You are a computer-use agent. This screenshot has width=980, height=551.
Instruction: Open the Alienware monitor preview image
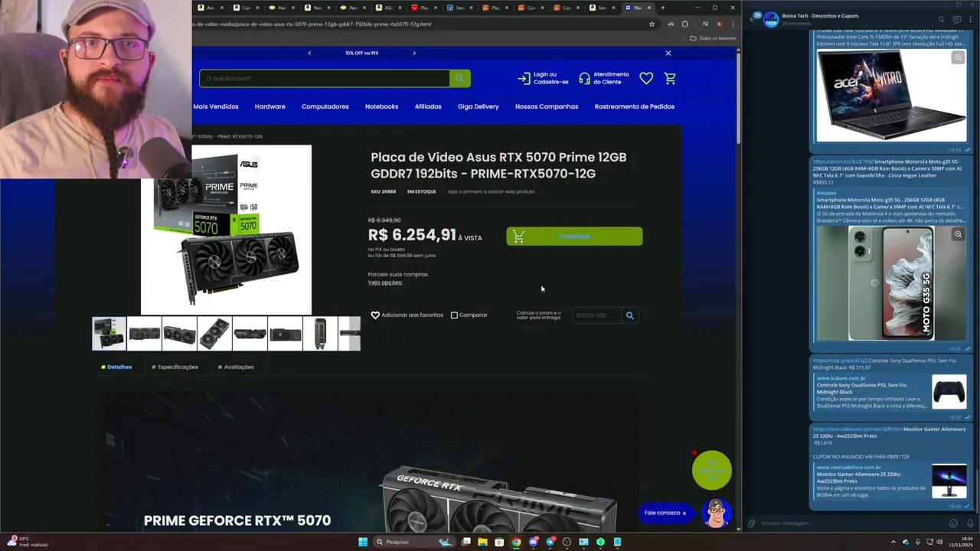pyautogui.click(x=949, y=481)
